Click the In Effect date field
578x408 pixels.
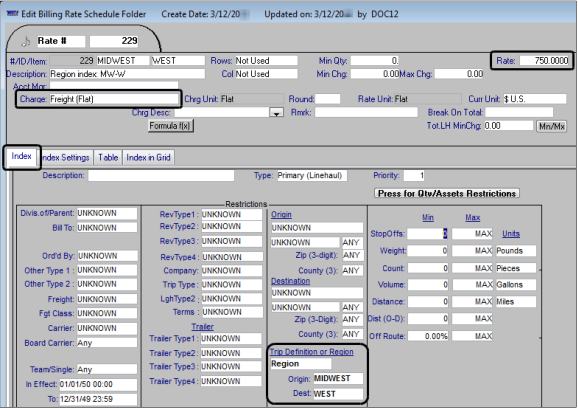pos(98,384)
